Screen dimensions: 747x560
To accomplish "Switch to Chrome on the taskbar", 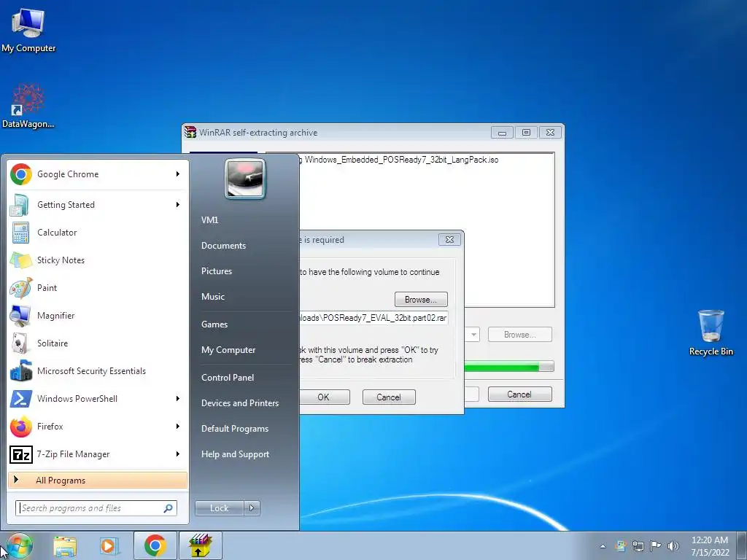I will 155,545.
